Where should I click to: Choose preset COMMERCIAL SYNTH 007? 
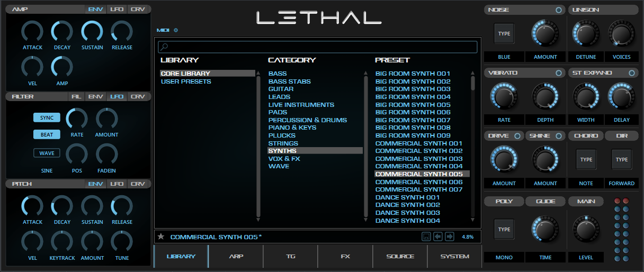419,189
